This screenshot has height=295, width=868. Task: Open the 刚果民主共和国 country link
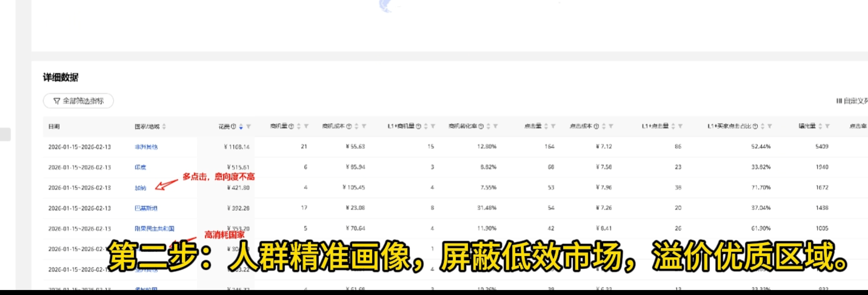[x=154, y=229]
